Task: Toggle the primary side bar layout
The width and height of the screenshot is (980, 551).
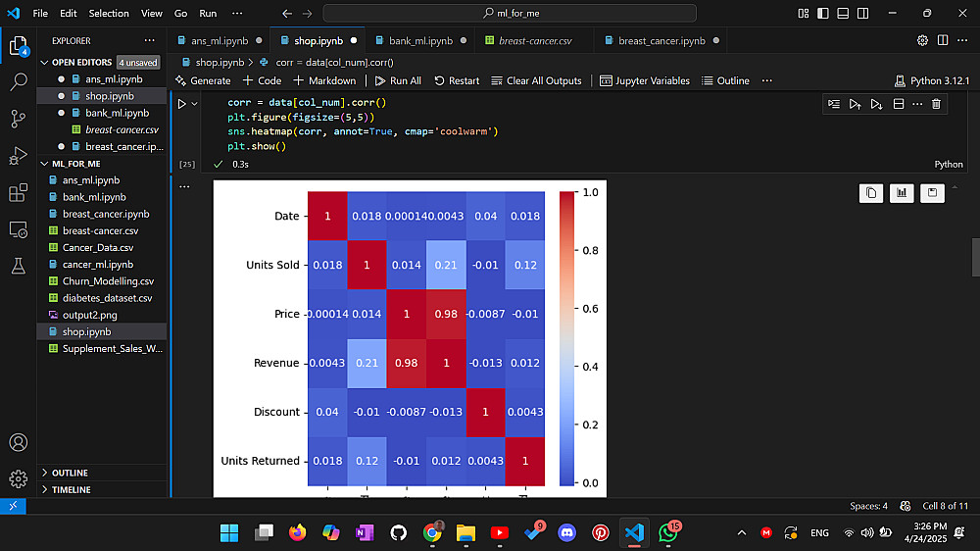Action: (823, 13)
